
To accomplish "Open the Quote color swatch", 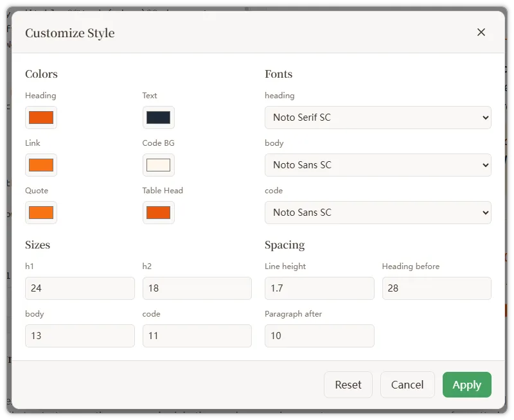I will [41, 213].
